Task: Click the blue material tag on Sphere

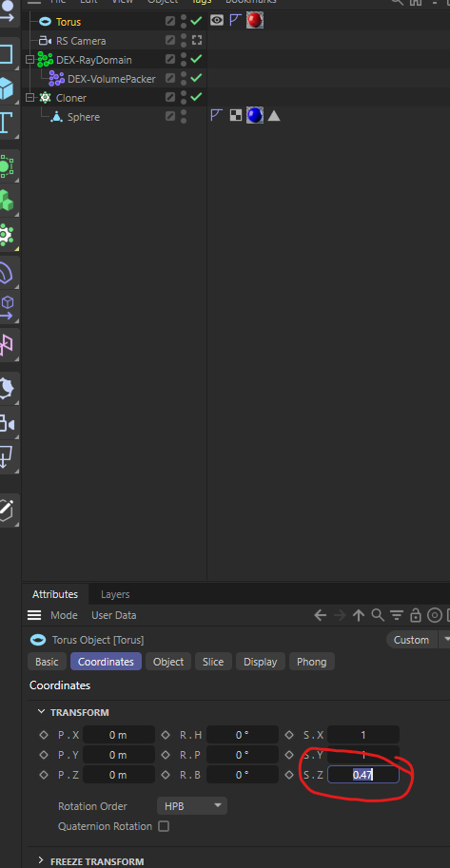Action: click(255, 115)
